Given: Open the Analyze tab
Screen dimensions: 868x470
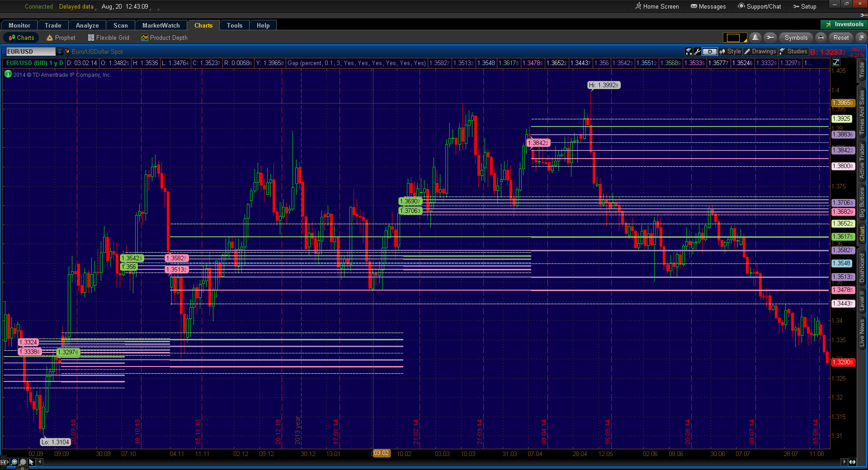Looking at the screenshot, I should pyautogui.click(x=87, y=25).
